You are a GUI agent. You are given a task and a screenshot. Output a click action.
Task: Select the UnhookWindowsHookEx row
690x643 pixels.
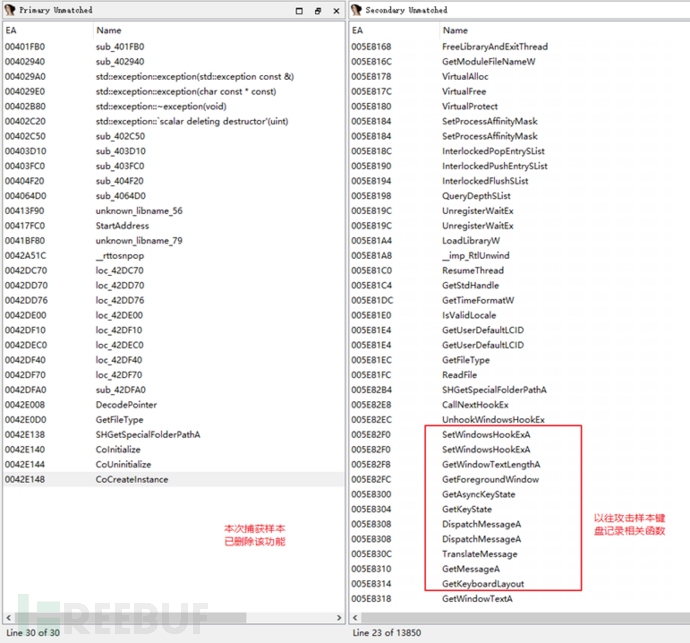pyautogui.click(x=520, y=420)
